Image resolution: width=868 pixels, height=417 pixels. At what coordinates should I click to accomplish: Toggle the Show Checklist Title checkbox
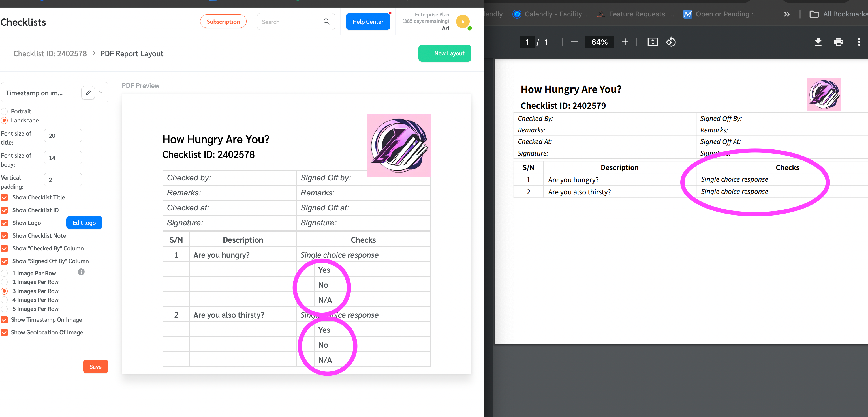pyautogui.click(x=5, y=197)
